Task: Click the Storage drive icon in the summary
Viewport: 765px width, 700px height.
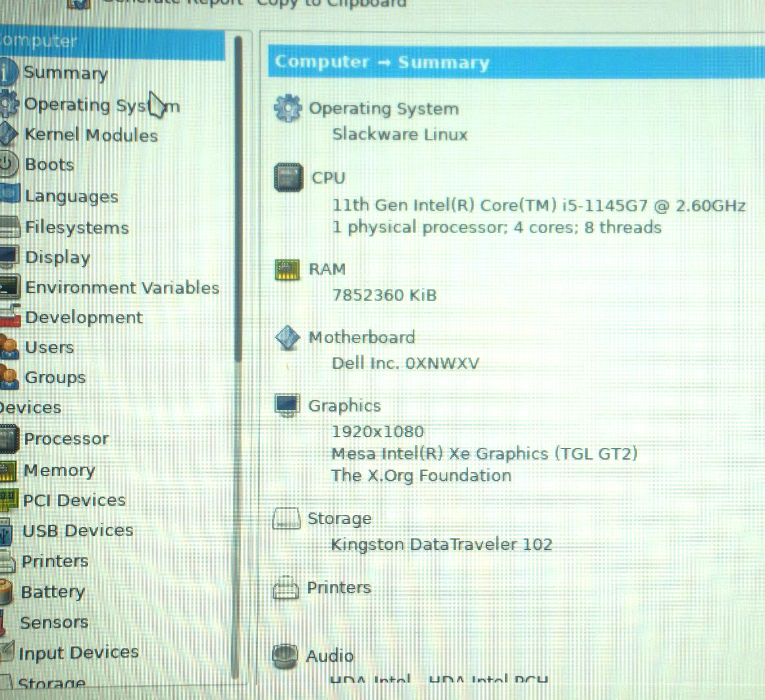Action: click(x=286, y=519)
